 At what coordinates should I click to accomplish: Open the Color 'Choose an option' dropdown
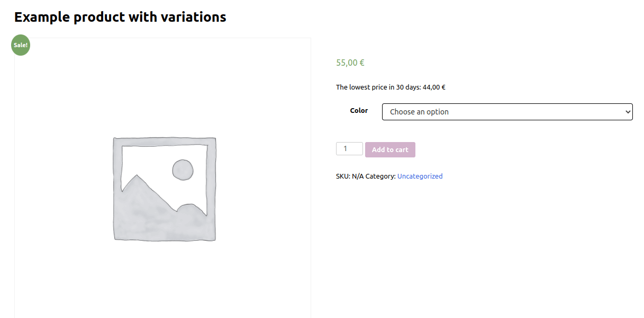507,112
